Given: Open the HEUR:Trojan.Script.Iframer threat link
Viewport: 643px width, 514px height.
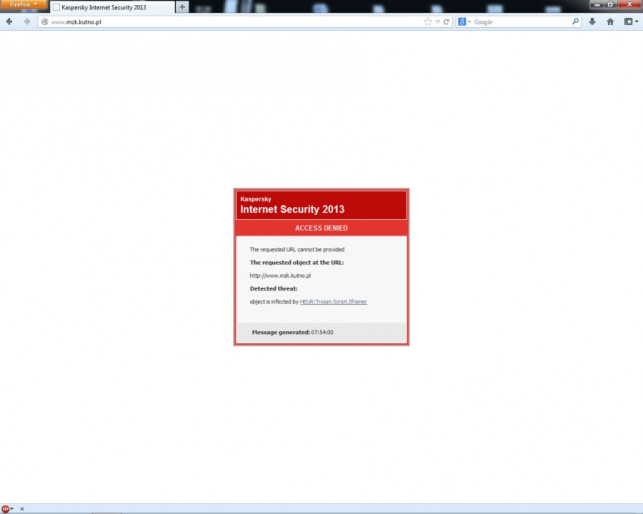Looking at the screenshot, I should pos(333,302).
